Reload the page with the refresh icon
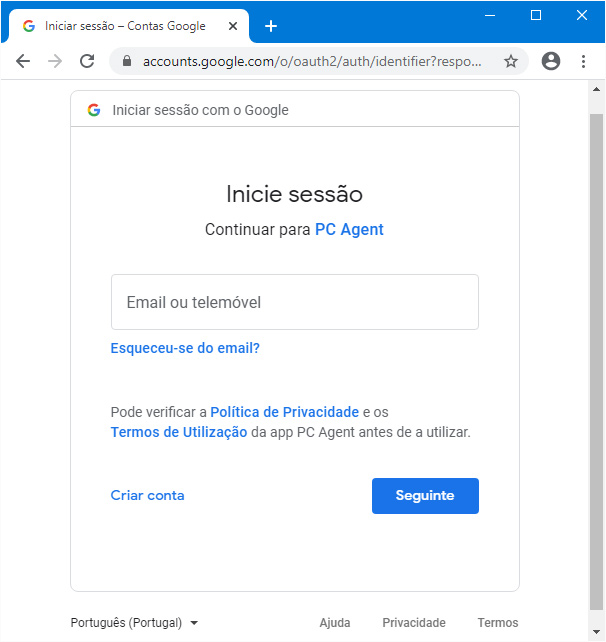This screenshot has width=606, height=642. 87,61
